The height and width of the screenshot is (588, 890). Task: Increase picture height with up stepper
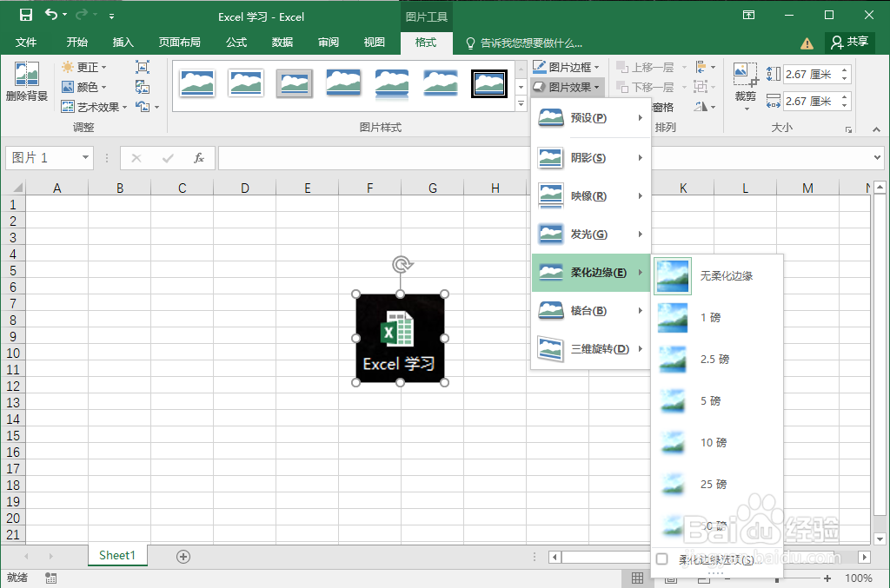click(845, 69)
